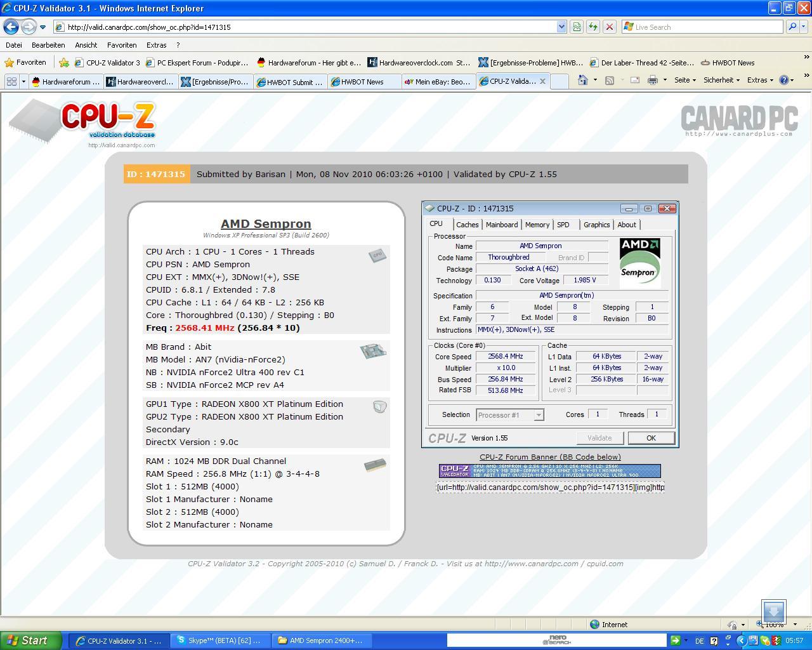
Task: Expand the print options dropdown arrow
Action: coord(665,80)
